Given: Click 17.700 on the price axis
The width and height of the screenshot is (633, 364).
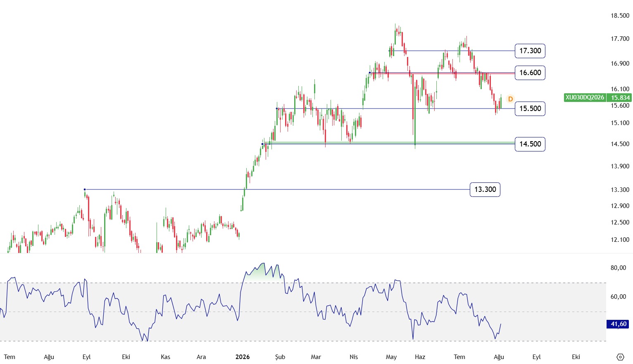Looking at the screenshot, I should point(620,39).
